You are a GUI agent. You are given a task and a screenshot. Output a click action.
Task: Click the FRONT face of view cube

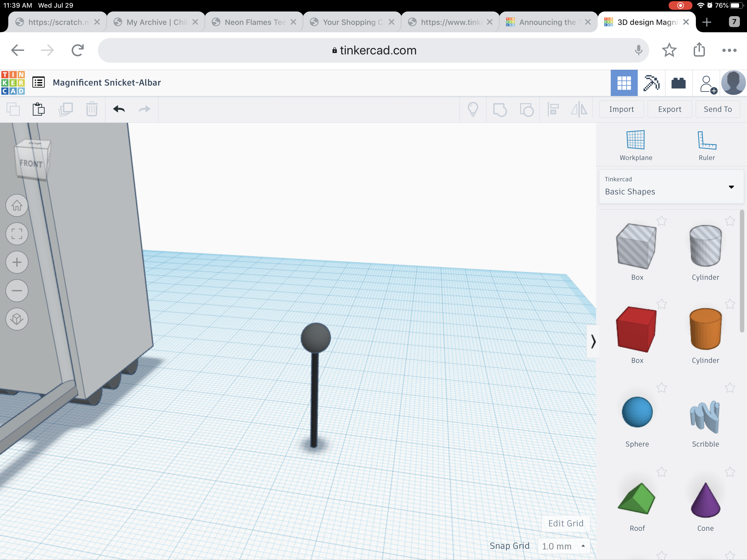click(x=31, y=164)
